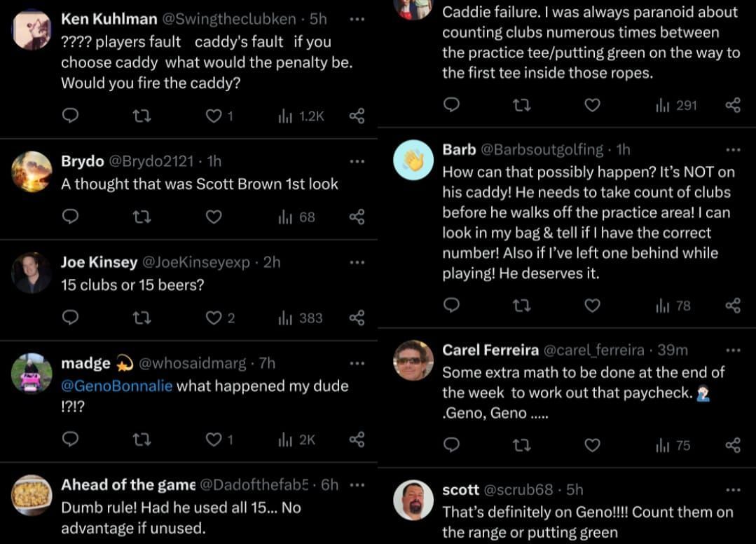The width and height of the screenshot is (756, 544).
Task: Open more options on scott's tweet
Action: point(733,489)
